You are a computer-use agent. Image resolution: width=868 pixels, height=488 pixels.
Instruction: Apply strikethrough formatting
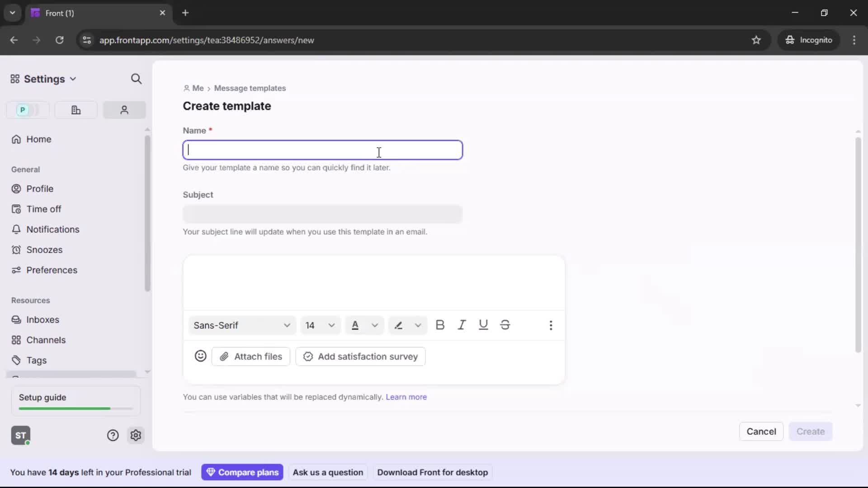click(x=505, y=325)
